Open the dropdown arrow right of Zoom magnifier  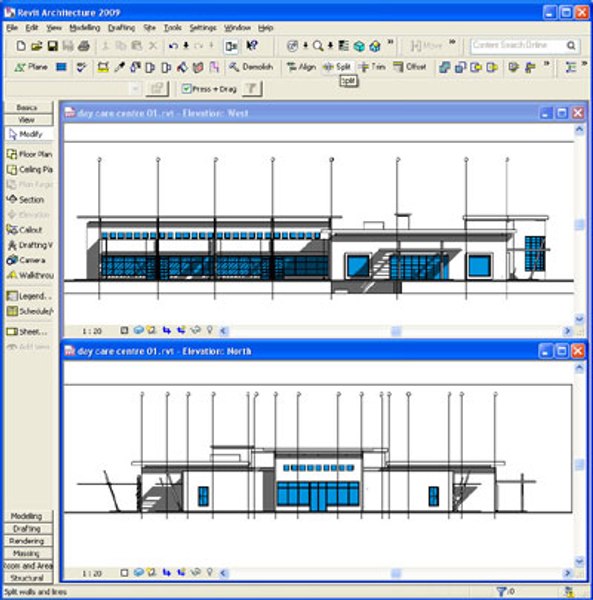[x=331, y=46]
